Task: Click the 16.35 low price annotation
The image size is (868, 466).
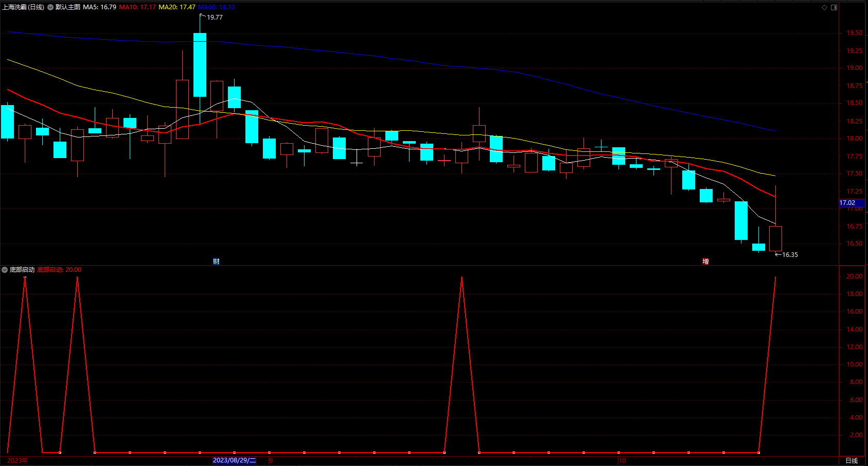Action: (x=790, y=255)
